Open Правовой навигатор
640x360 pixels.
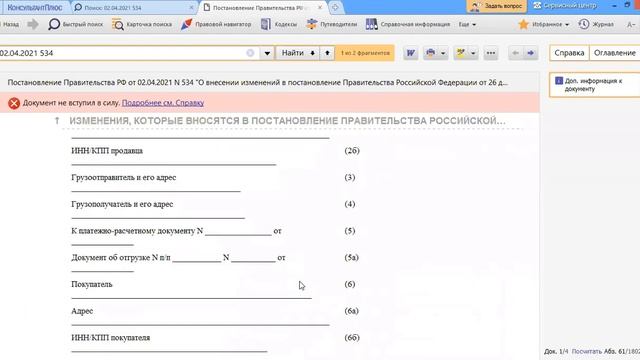(216, 24)
